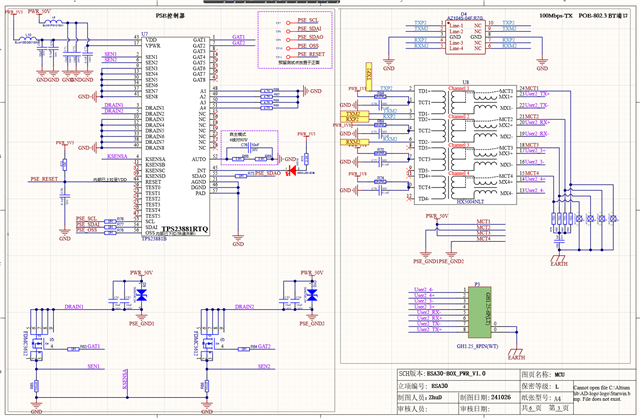The width and height of the screenshot is (640, 418).
Task: Click the GH1.25_8PIN(WT) connector label
Action: (x=477, y=346)
